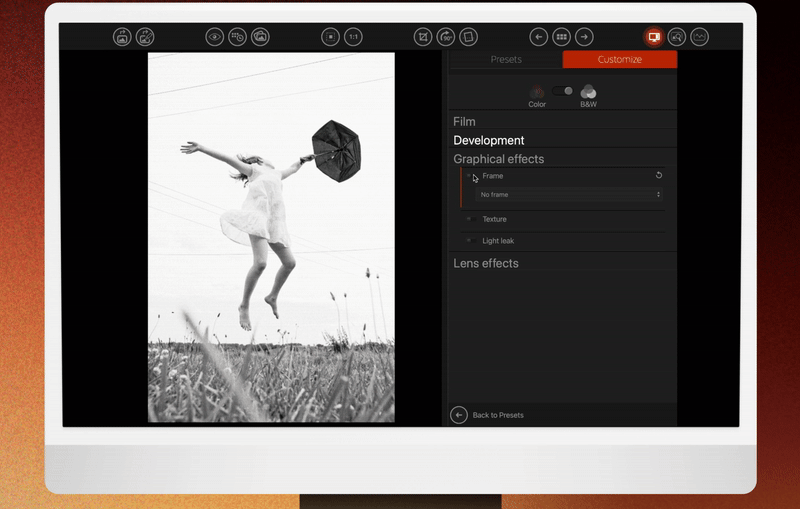The width and height of the screenshot is (800, 509).
Task: Click the Back to Presets label
Action: coord(498,415)
